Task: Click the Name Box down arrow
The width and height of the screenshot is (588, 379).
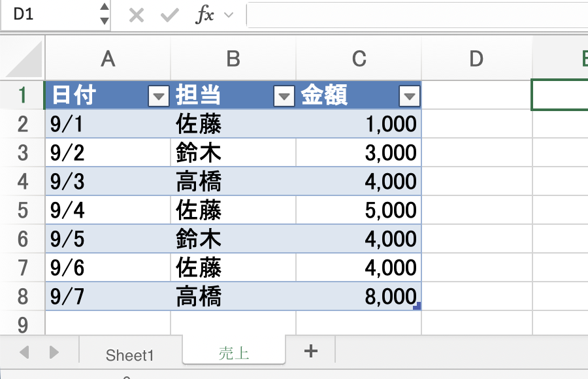Action: pyautogui.click(x=105, y=21)
